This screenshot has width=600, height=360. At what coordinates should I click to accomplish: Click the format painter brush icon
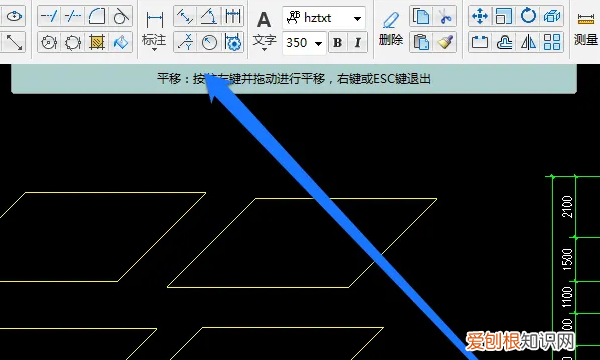[445, 42]
